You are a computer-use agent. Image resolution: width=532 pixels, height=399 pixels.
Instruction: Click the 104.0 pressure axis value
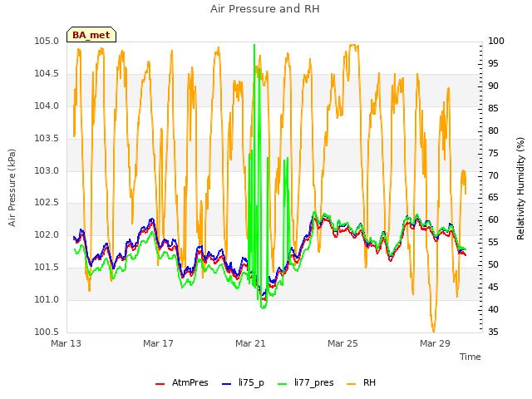(47, 106)
